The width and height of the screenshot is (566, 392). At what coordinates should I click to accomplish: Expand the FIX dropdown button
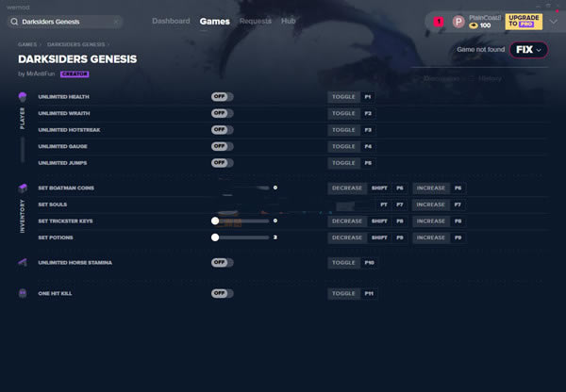click(527, 50)
